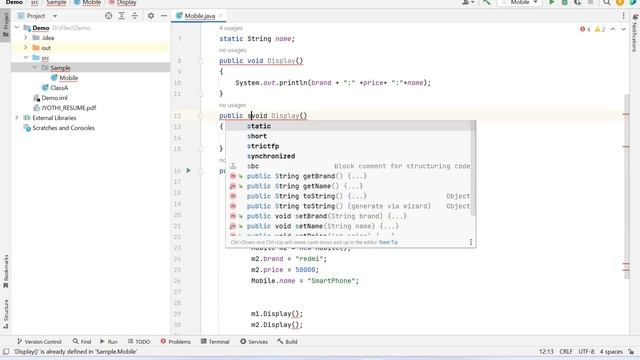Change 4 spaces indent setting
This screenshot has width=640, height=360.
pos(611,352)
